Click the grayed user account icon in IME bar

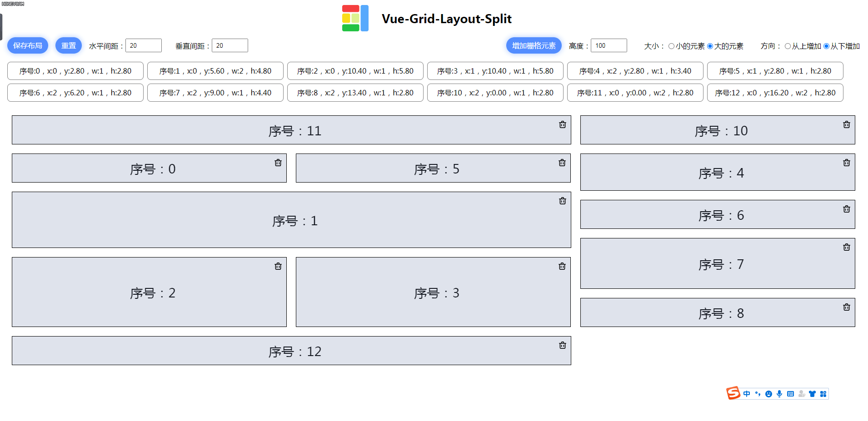(x=802, y=394)
